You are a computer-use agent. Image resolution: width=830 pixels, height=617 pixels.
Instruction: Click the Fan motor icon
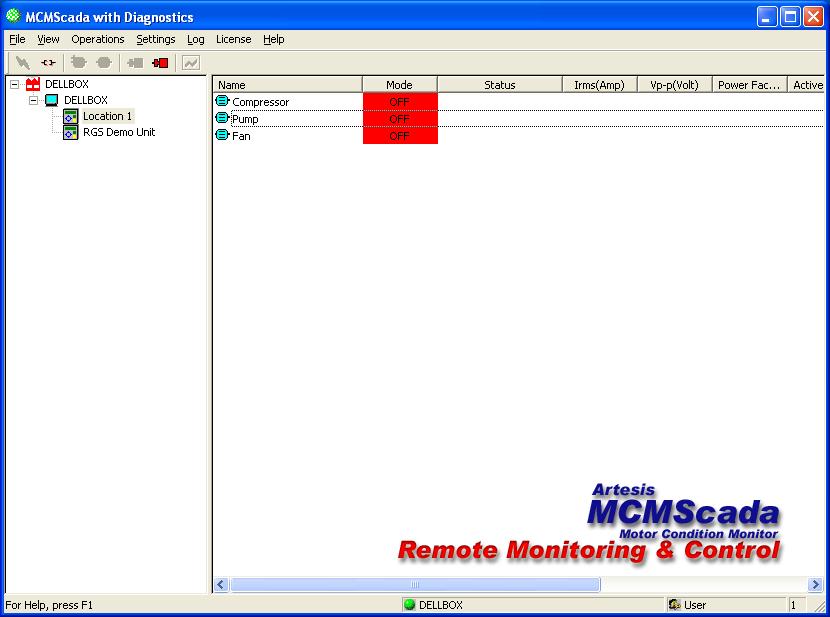[222, 135]
